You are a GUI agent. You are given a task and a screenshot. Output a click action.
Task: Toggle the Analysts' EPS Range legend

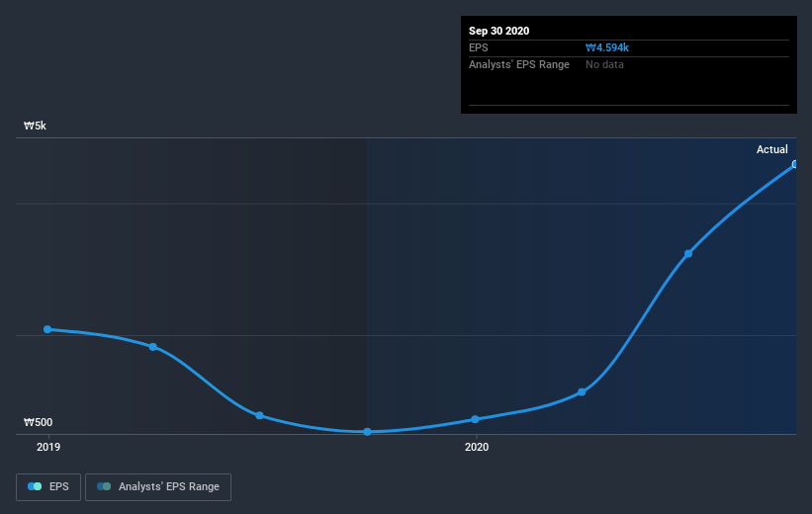click(x=158, y=487)
